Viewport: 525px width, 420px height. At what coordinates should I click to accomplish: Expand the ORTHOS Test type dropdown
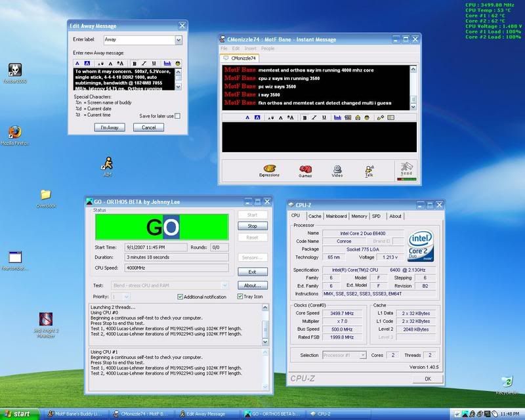coord(224,285)
